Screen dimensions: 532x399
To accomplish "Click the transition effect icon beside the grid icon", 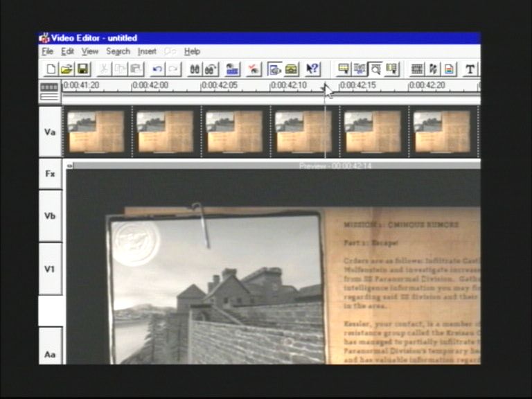I will point(433,69).
